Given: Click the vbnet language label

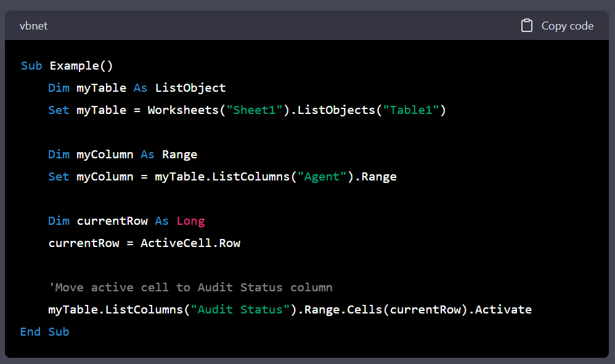Looking at the screenshot, I should [x=33, y=26].
